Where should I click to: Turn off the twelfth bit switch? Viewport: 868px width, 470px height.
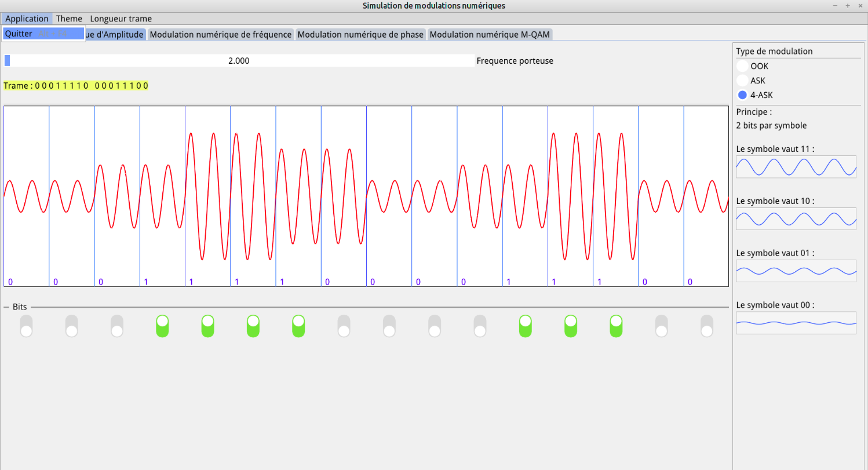point(526,326)
